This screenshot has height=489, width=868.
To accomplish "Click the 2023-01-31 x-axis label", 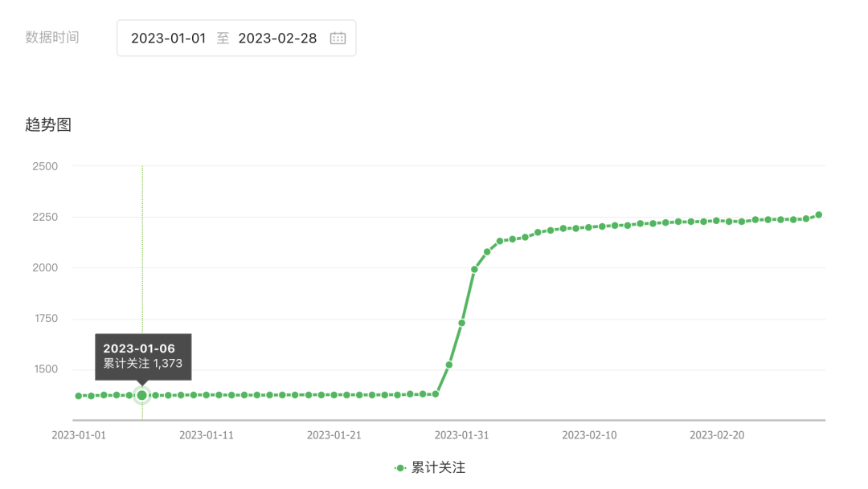I will pos(461,435).
